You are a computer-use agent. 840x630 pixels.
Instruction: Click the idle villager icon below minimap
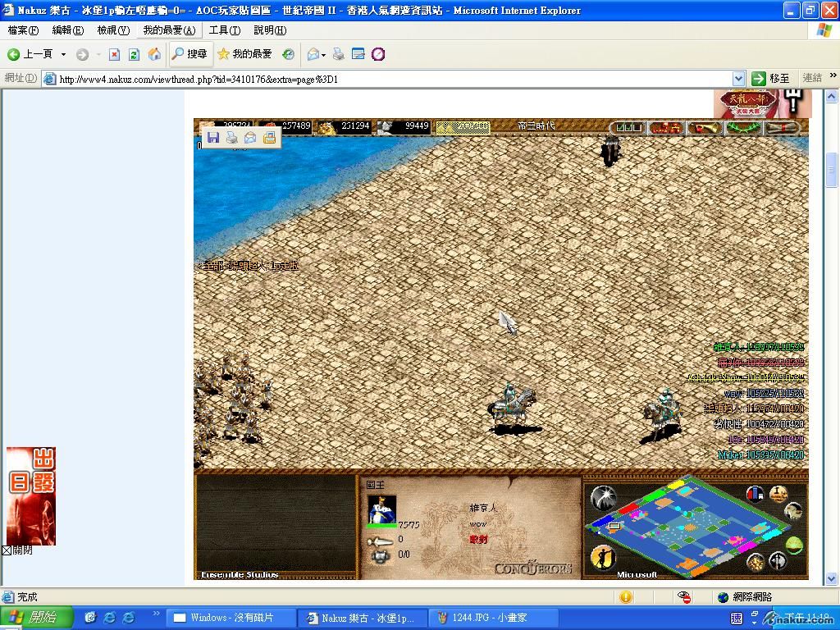602,557
